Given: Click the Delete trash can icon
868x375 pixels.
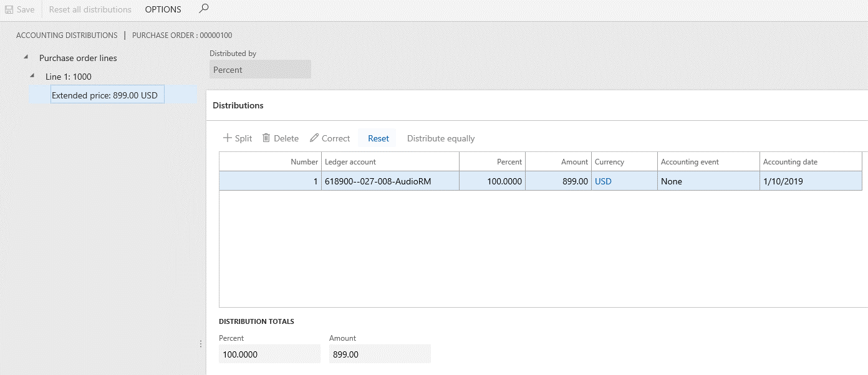Looking at the screenshot, I should (266, 138).
